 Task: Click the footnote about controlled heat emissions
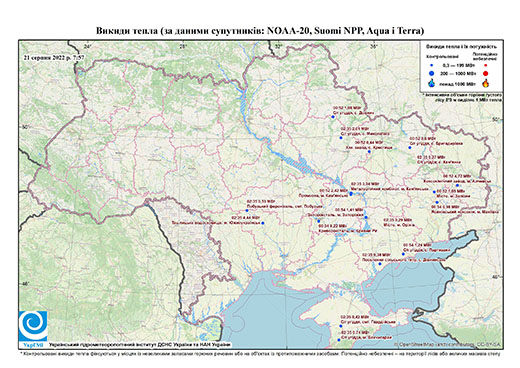tap(260, 353)
